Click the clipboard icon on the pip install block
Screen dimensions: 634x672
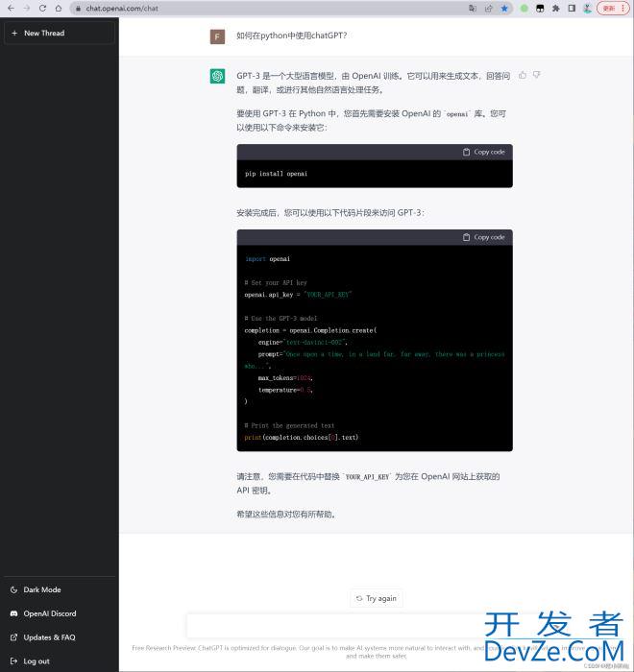[x=466, y=152]
